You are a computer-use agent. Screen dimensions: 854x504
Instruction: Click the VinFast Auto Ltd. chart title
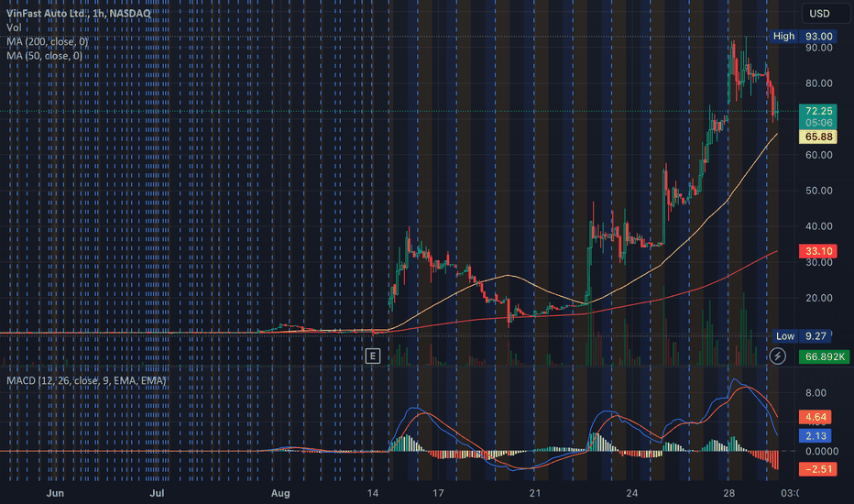[79, 13]
